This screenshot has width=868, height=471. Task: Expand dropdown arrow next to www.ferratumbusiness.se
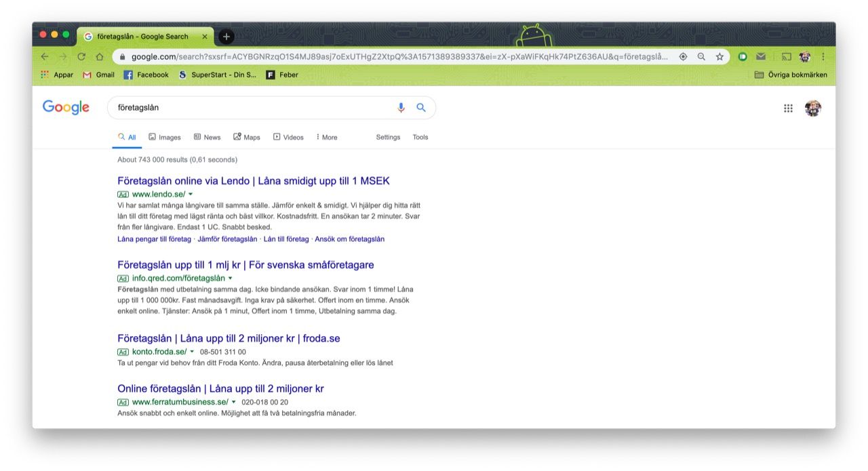[x=234, y=402]
